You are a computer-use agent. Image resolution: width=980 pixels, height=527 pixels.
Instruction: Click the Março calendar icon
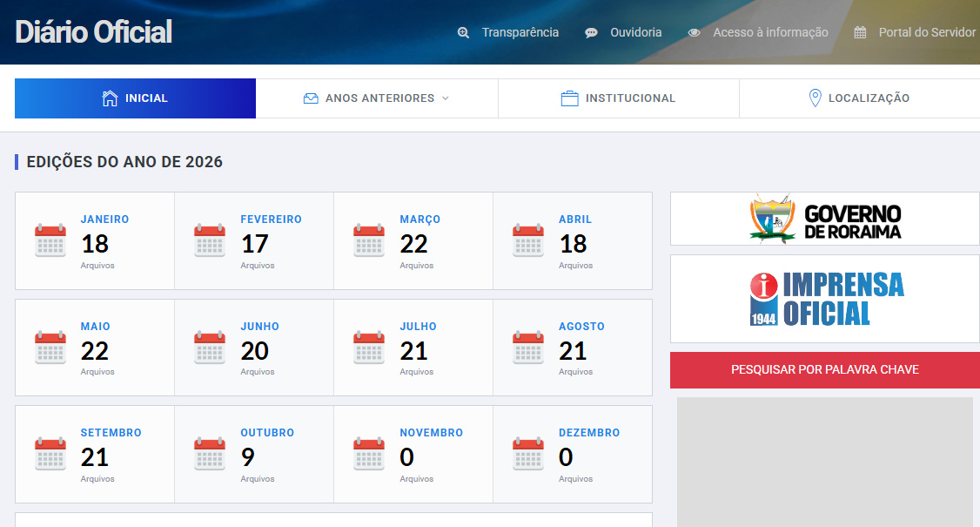(369, 240)
